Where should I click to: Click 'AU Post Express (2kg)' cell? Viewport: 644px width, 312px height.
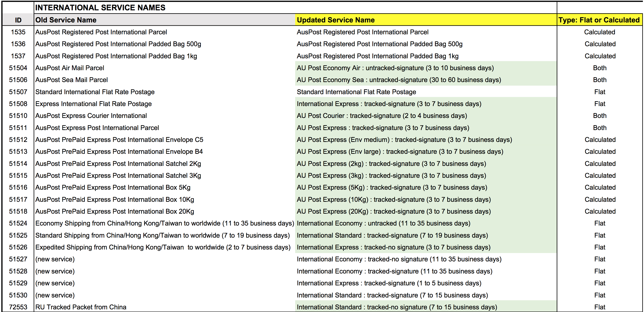(391, 164)
